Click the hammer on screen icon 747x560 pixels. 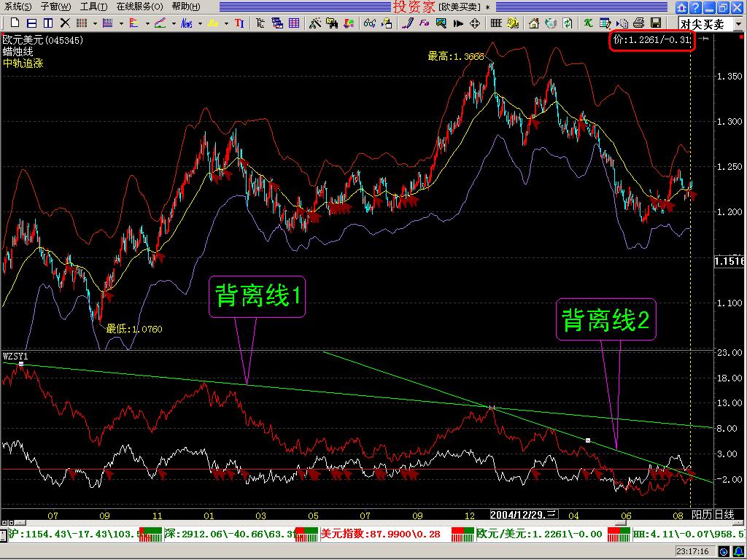click(x=441, y=23)
